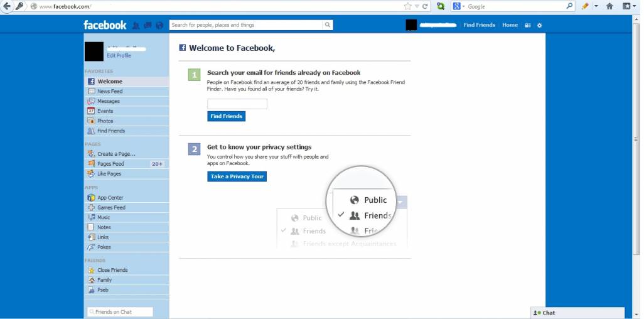Open Events in the sidebar
This screenshot has width=644, height=319.
coord(127,111)
